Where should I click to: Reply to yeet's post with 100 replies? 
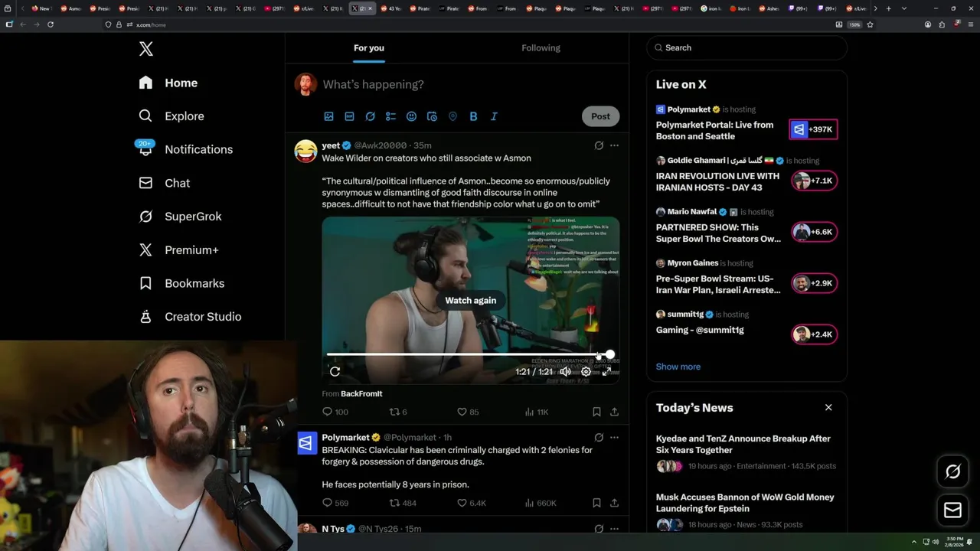coord(335,412)
